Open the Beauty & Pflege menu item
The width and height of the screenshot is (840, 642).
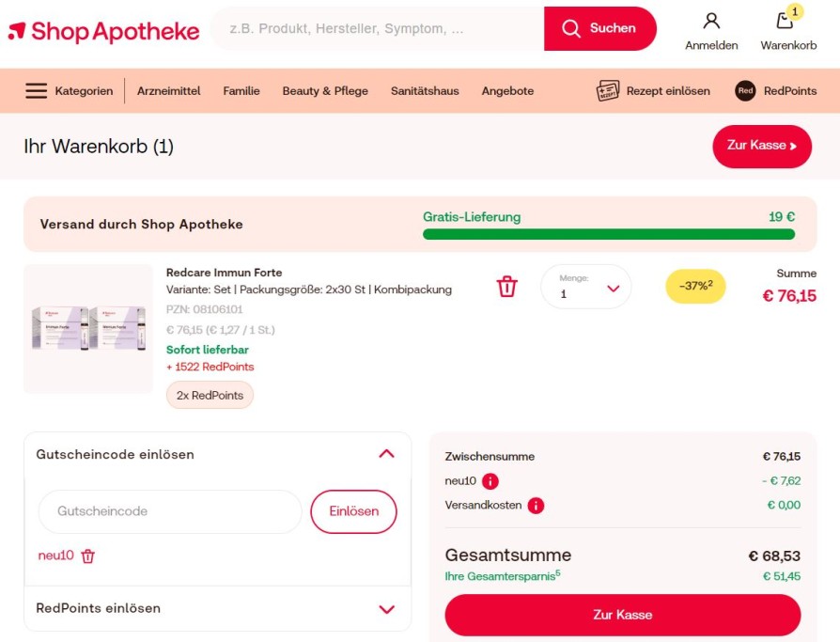pyautogui.click(x=325, y=90)
